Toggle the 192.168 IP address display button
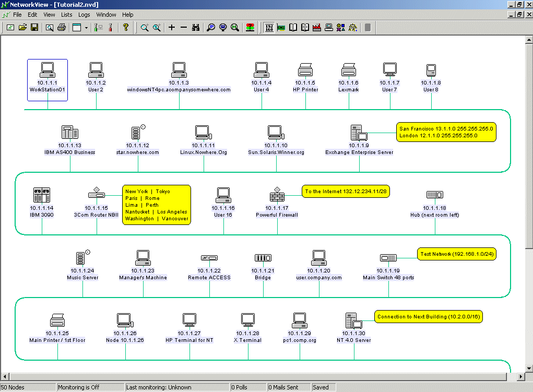 point(269,28)
